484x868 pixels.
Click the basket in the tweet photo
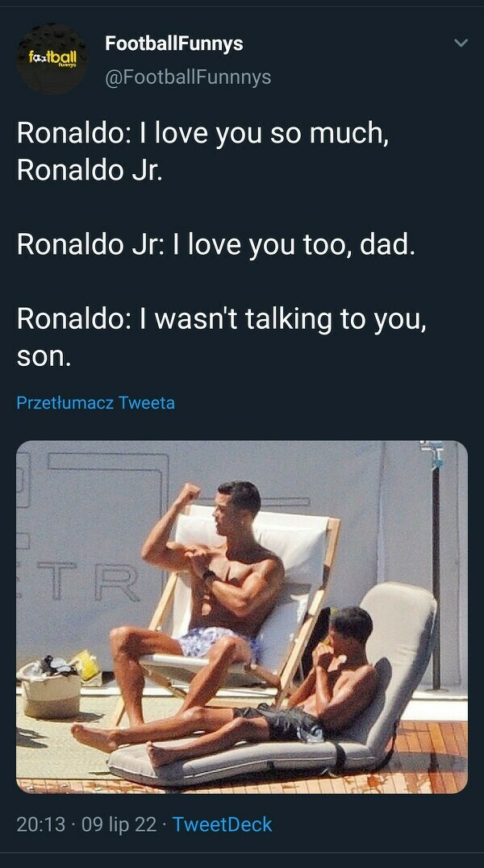51,691
